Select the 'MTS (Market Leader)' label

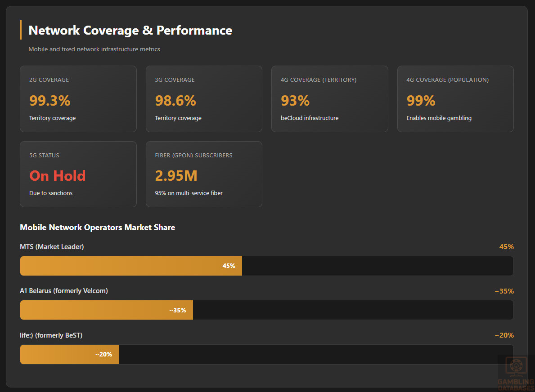click(x=52, y=247)
